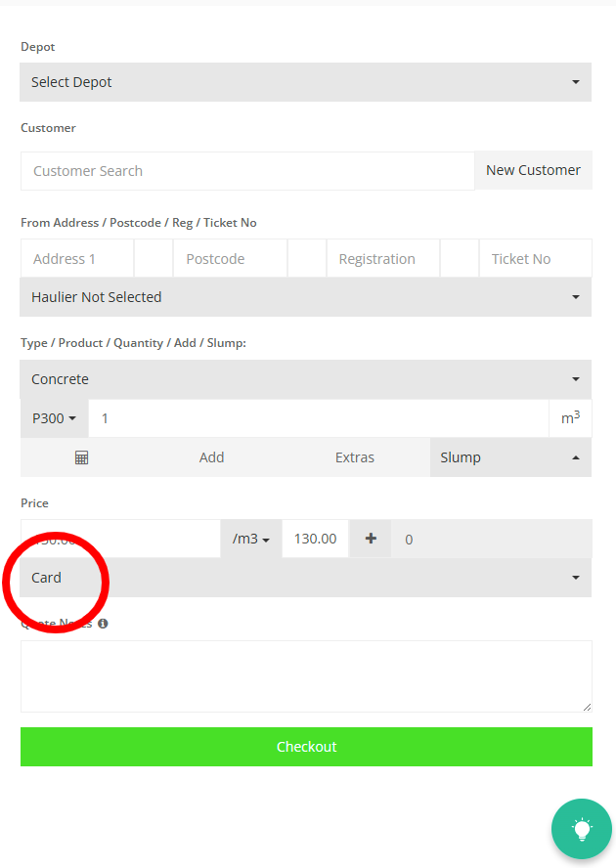The height and width of the screenshot is (868, 616).
Task: Expand the Slump selector
Action: [x=509, y=457]
